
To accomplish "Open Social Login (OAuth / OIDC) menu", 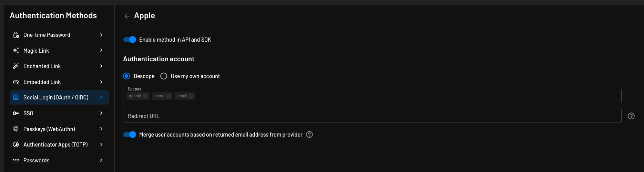I will 56,97.
